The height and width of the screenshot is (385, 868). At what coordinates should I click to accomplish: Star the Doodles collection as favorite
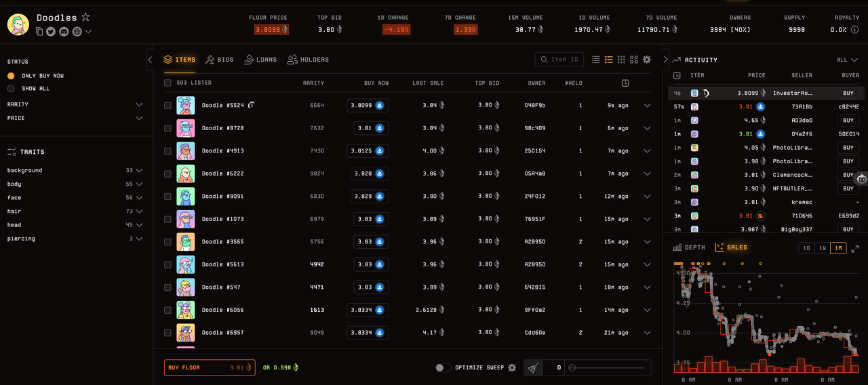85,17
